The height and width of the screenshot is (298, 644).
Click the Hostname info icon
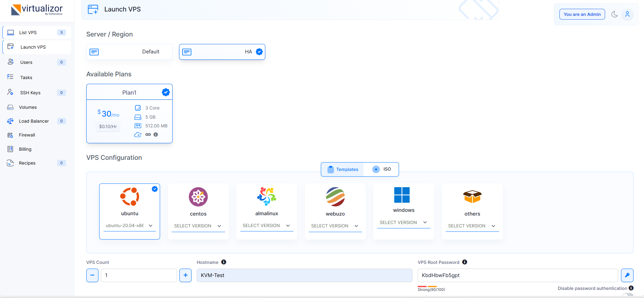coord(224,262)
